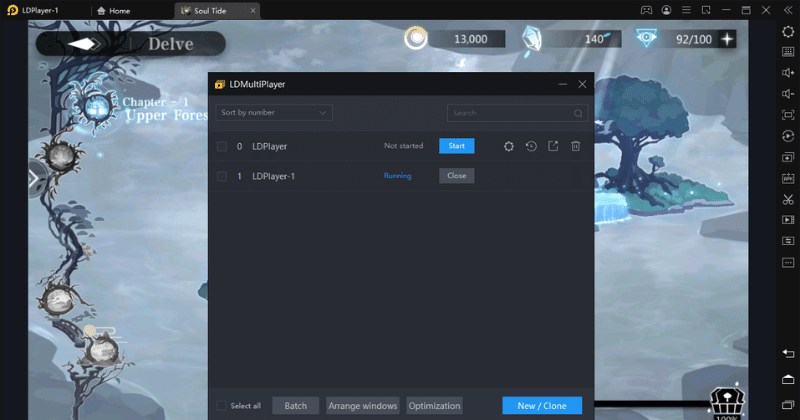Delete LDPlayer instance with trash icon
800x420 pixels.
(576, 146)
